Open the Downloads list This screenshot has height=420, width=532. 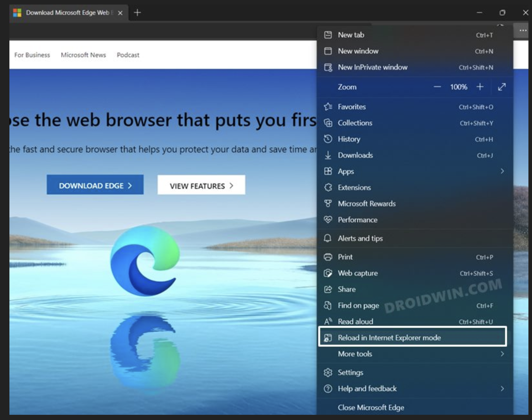[355, 155]
